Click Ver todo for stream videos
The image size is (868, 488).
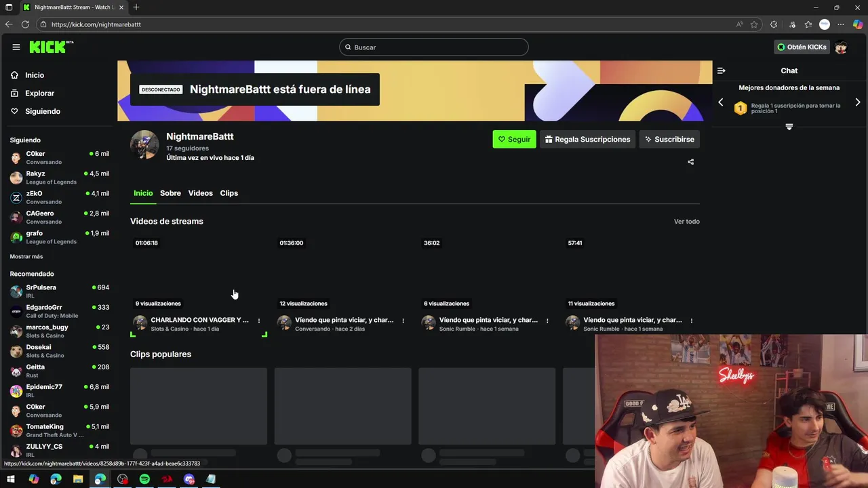tap(686, 222)
